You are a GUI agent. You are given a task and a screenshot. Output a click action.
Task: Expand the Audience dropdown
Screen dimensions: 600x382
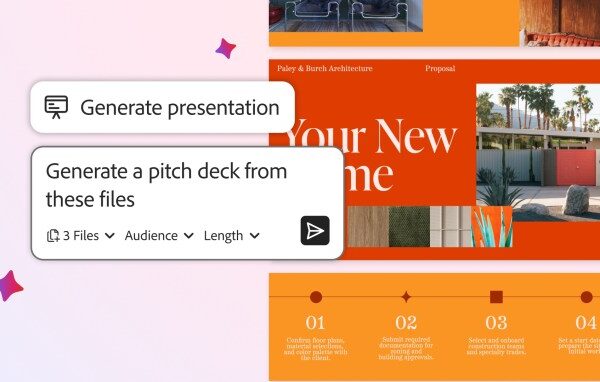point(159,235)
